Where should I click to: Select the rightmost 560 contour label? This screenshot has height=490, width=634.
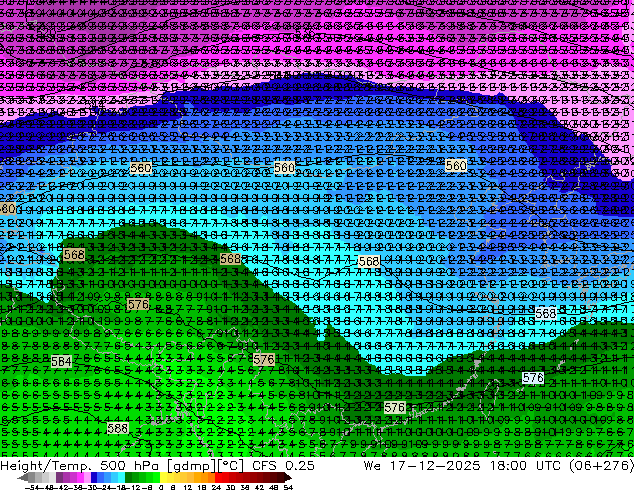click(x=456, y=165)
